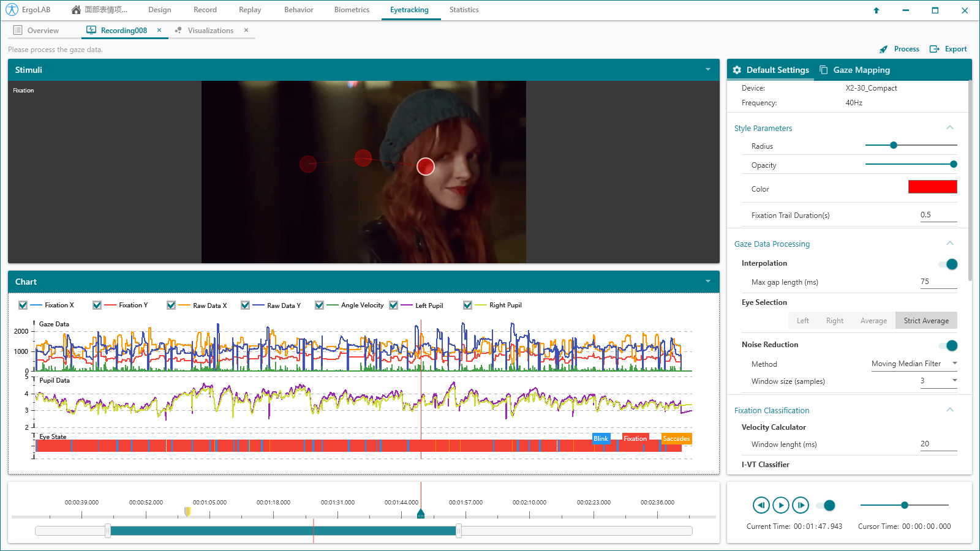
Task: Close the Recording008 tab
Action: coord(159,30)
